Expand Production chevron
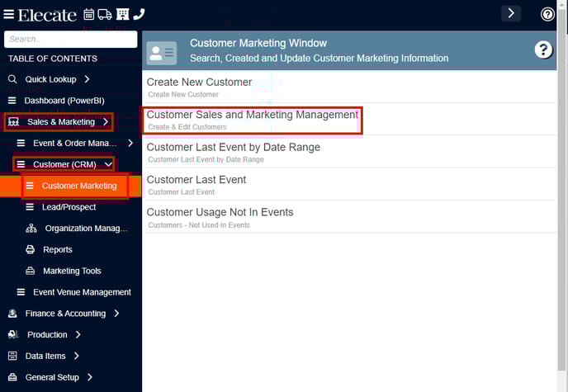The height and width of the screenshot is (392, 568). 78,335
